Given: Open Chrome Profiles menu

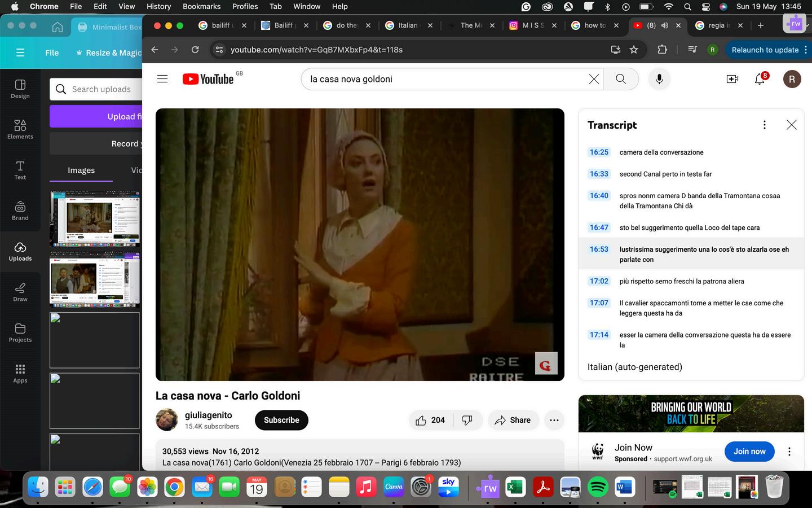Looking at the screenshot, I should 245,6.
